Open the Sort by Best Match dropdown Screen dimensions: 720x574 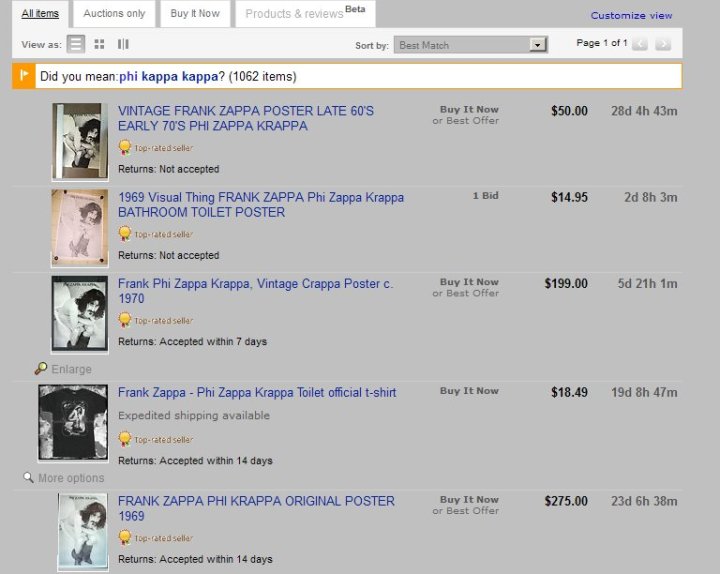538,45
